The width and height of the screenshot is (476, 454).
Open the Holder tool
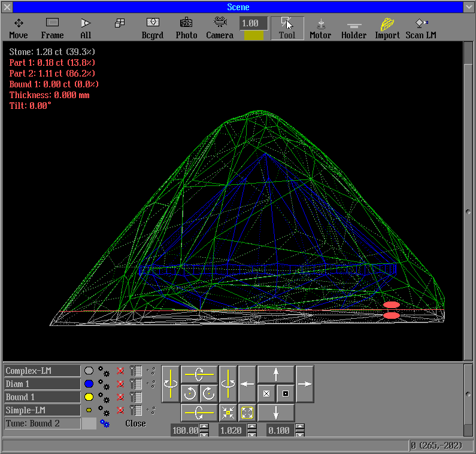point(354,28)
